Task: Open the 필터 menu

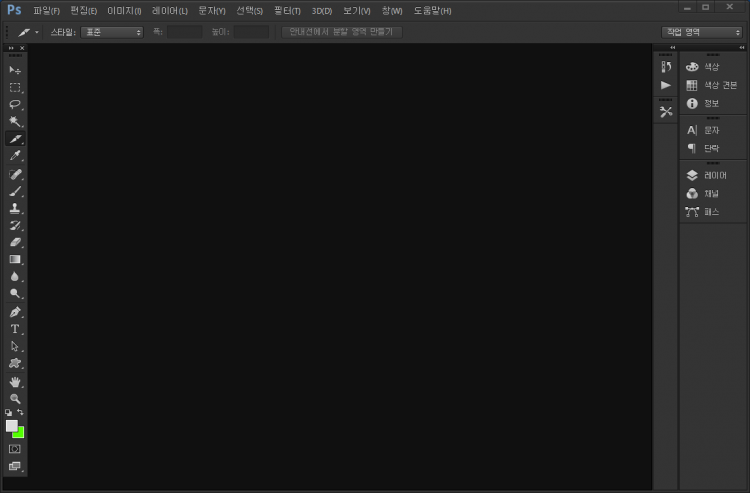Action: point(287,11)
